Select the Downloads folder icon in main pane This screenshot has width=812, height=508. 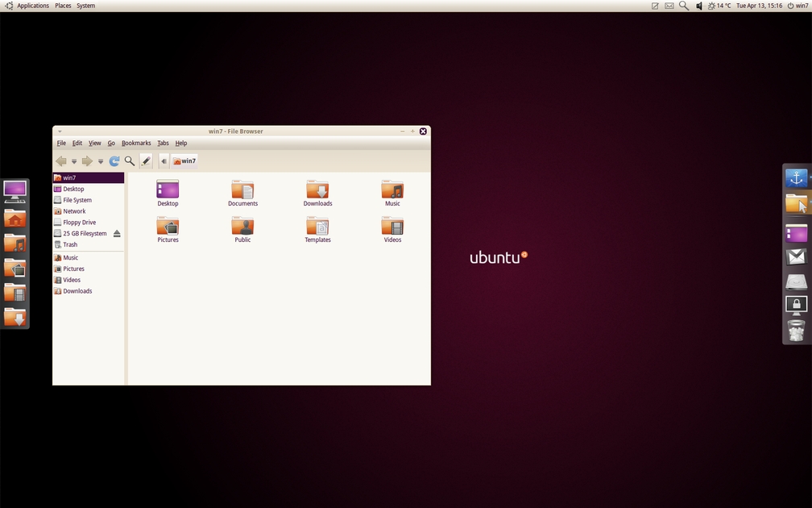click(317, 194)
